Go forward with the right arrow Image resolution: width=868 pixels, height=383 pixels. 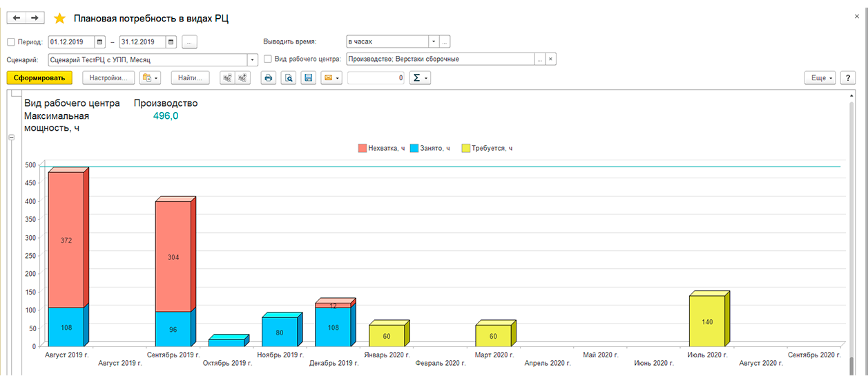36,18
